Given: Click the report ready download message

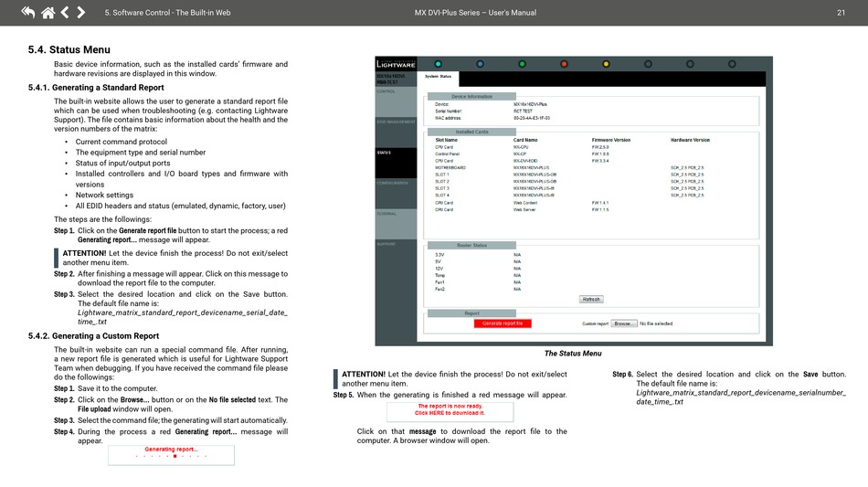Looking at the screenshot, I should (x=450, y=409).
